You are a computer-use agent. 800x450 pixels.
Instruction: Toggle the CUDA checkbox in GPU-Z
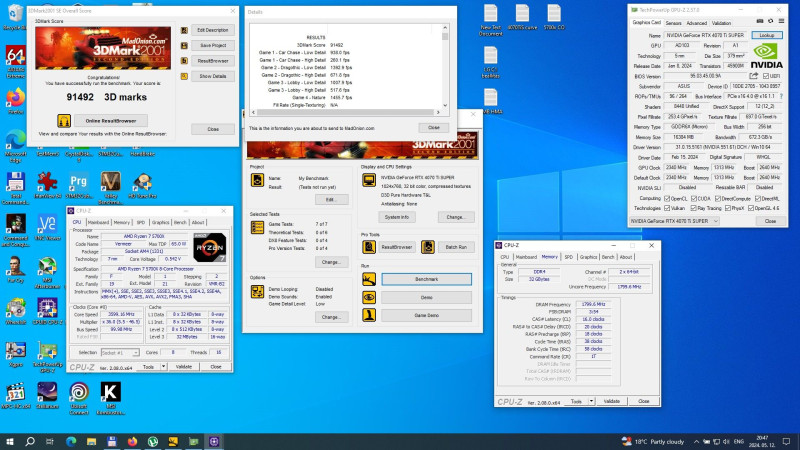[x=693, y=198]
